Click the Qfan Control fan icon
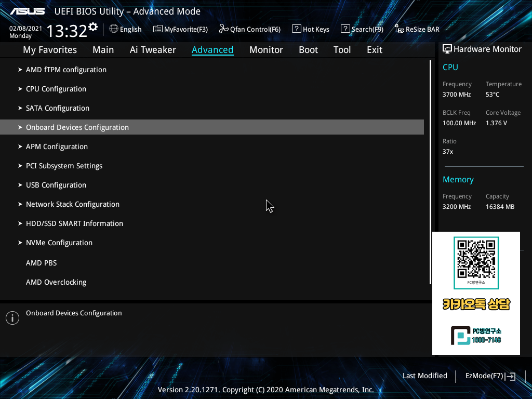Screen dimensions: 532x399 pyautogui.click(x=223, y=29)
